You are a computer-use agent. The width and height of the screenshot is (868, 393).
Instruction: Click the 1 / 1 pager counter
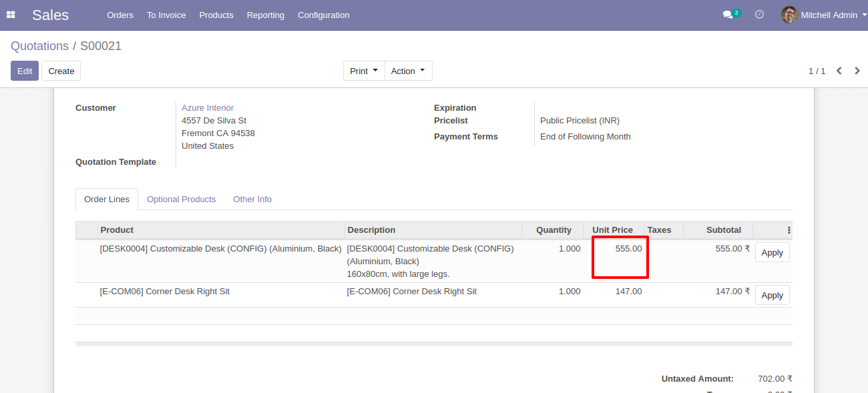pos(817,71)
